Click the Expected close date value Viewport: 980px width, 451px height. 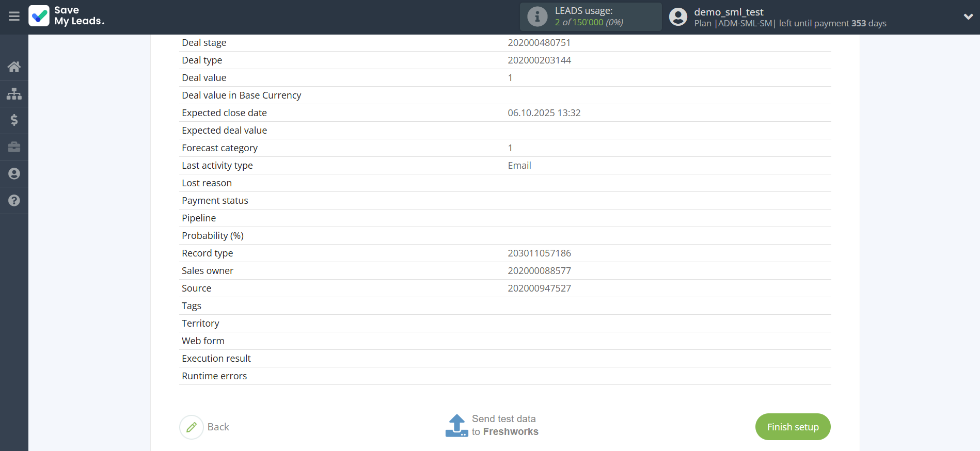click(x=544, y=113)
